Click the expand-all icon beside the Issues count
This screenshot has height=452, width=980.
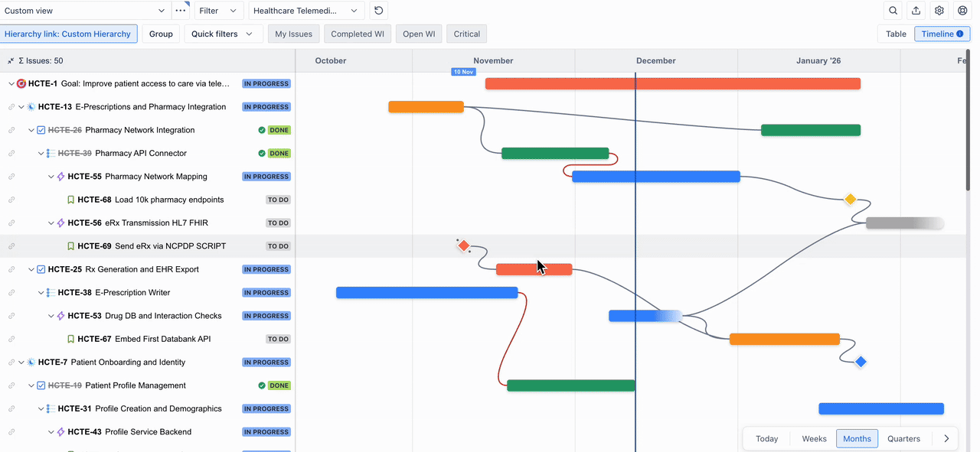coord(10,60)
